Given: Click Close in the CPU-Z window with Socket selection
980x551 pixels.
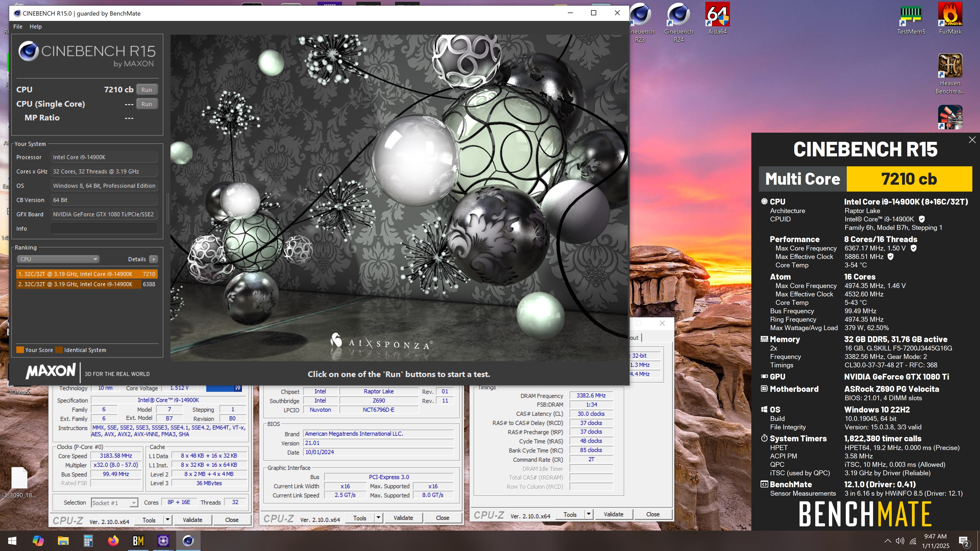Looking at the screenshot, I should click(232, 520).
